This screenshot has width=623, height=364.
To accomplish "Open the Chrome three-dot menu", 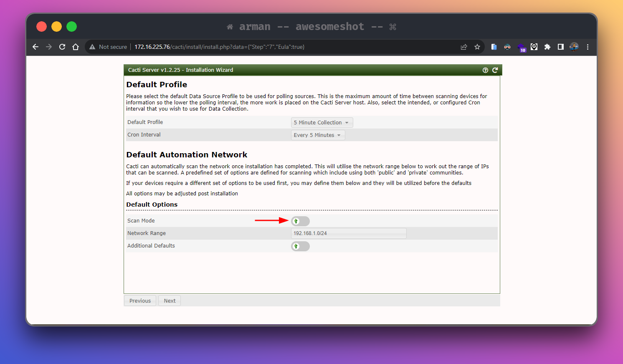I will [x=588, y=47].
